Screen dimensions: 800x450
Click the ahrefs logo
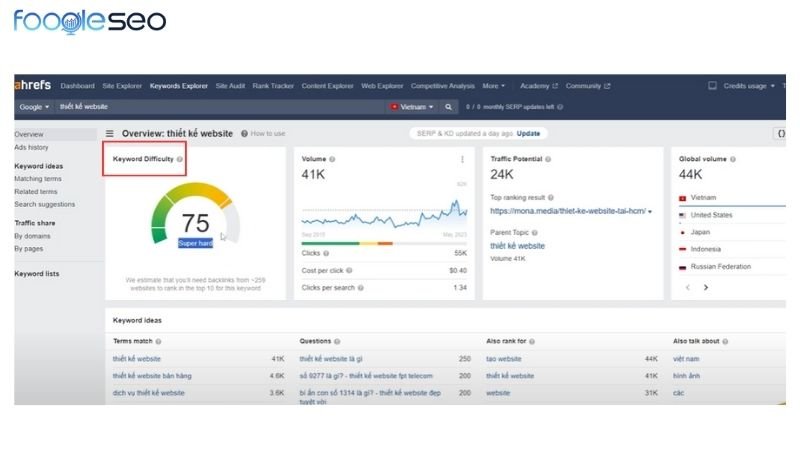[x=33, y=85]
